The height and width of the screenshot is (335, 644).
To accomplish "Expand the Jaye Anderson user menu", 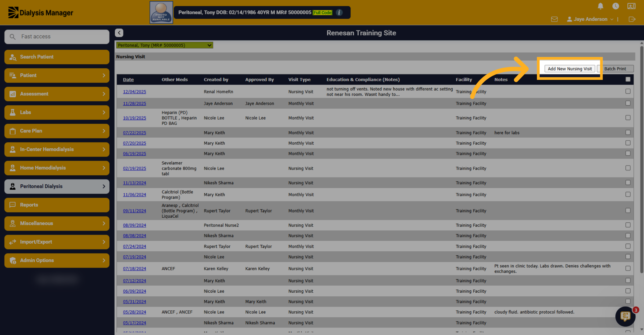I will click(590, 19).
